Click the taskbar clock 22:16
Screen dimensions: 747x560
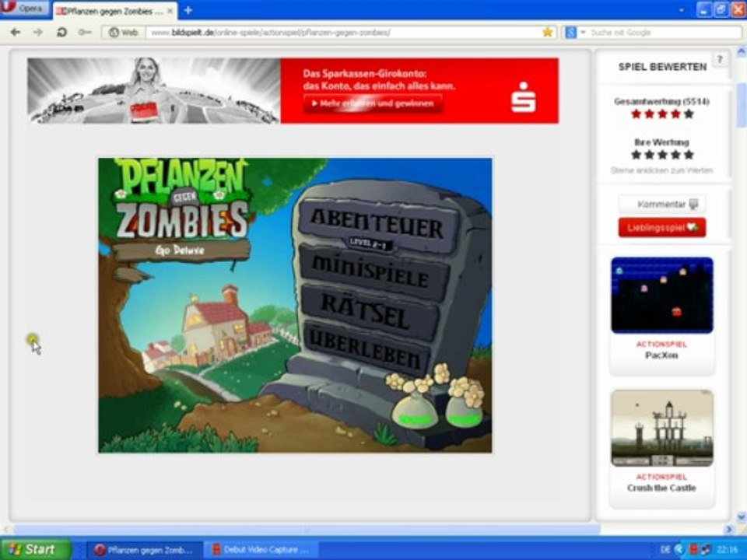click(727, 550)
